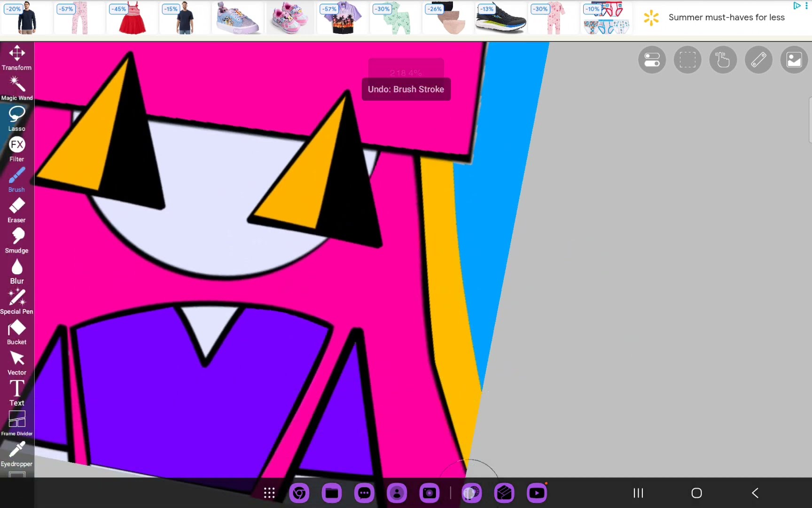Select the Transform tool

point(17,58)
